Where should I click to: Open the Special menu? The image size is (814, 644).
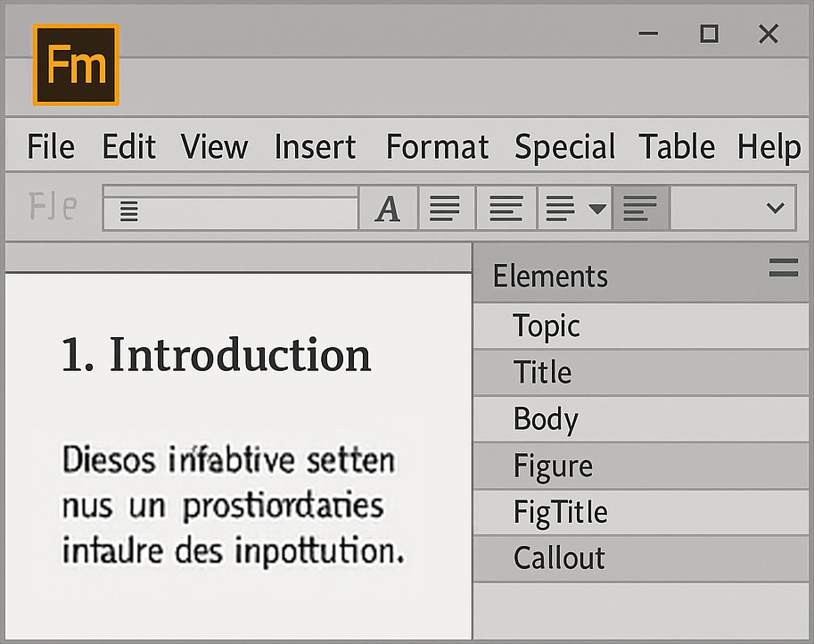(564, 146)
